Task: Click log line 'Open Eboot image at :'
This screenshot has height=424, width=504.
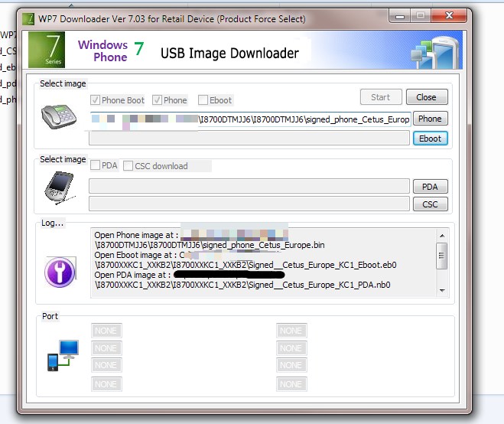Action: (x=135, y=255)
